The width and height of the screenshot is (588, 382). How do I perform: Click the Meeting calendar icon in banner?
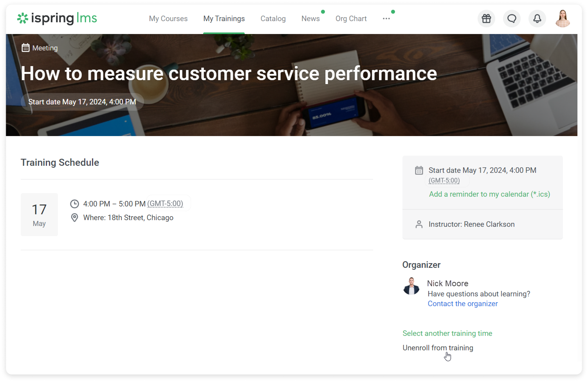25,48
